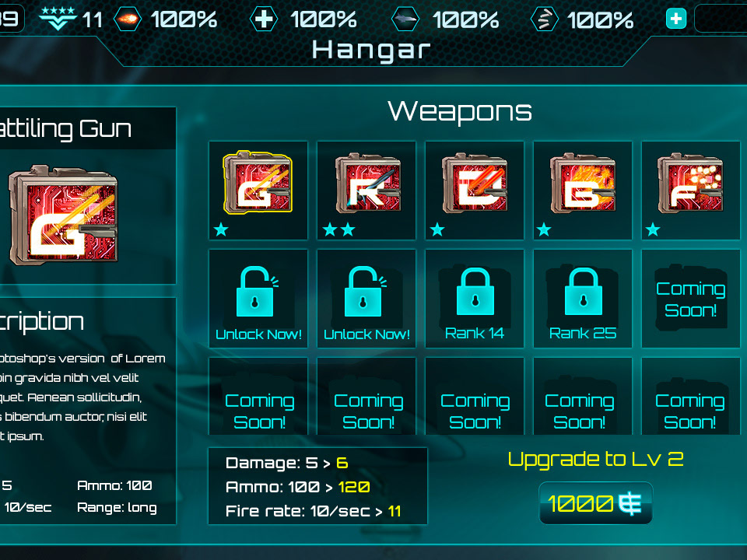The image size is (747, 560).
Task: Click the ship hexagon stat icon
Action: pos(405,19)
